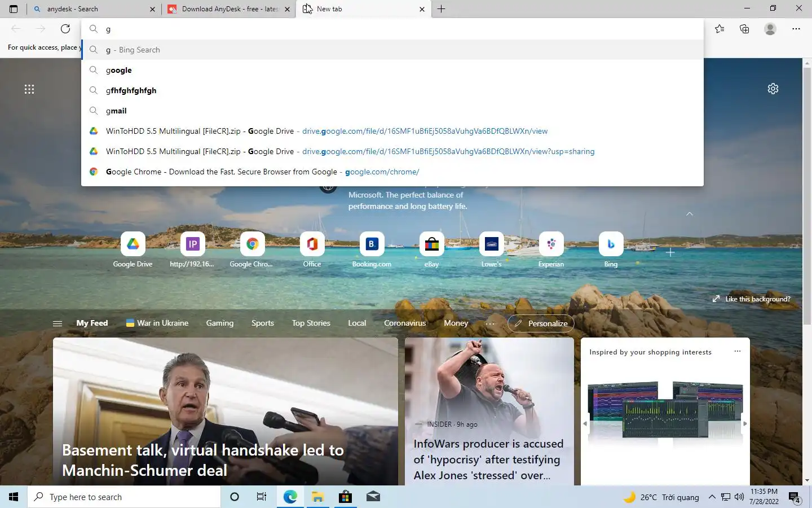
Task: Open the Bing quick link tile
Action: point(611,250)
